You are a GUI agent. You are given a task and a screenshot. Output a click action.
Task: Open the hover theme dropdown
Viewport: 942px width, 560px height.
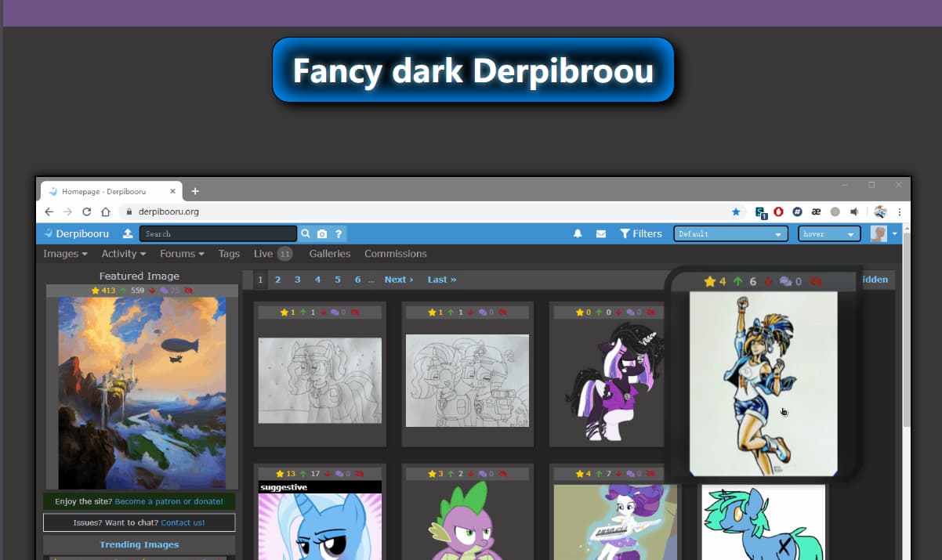coord(828,233)
